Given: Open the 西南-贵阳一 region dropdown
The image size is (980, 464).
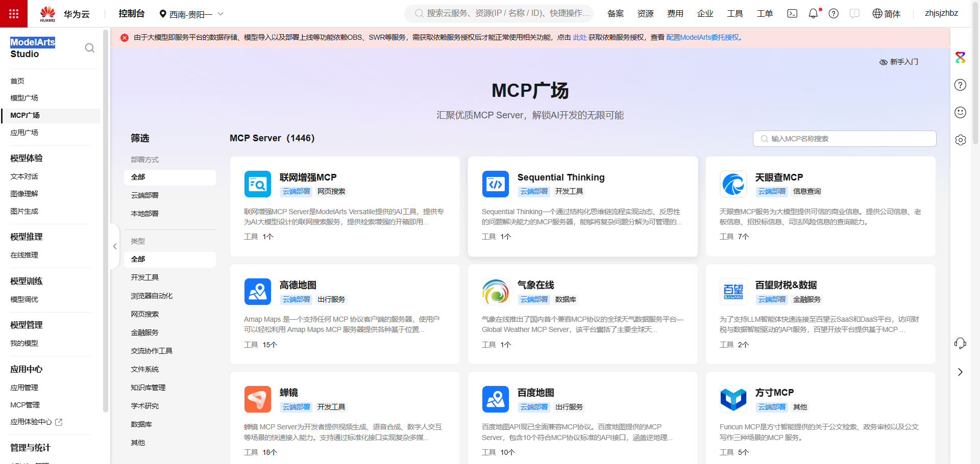Looking at the screenshot, I should (191, 14).
